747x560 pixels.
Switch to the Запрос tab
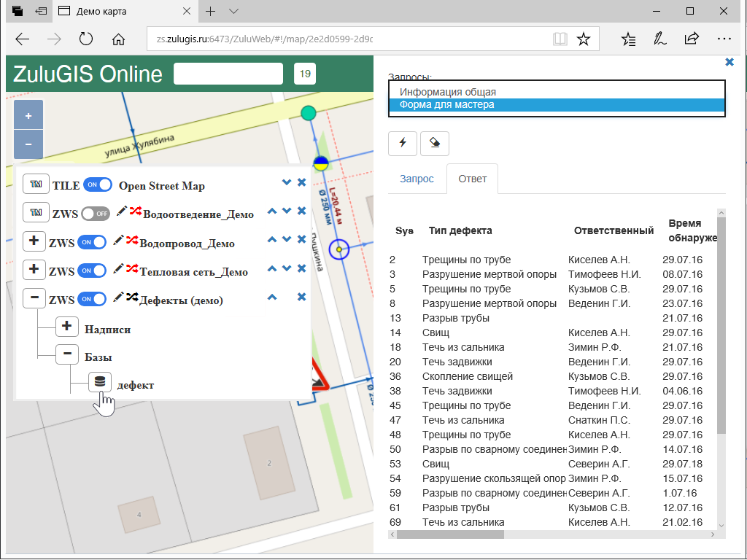click(x=417, y=179)
